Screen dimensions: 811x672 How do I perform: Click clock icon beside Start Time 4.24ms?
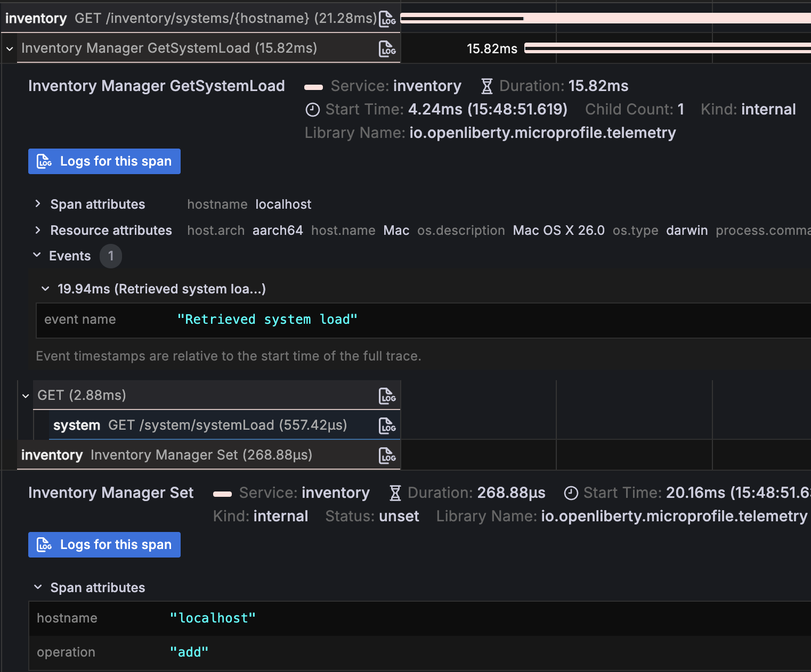tap(313, 109)
